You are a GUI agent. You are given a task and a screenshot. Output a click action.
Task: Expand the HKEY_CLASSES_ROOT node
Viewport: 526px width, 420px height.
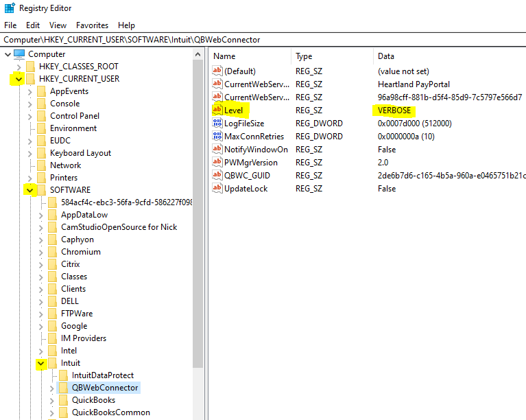(x=19, y=67)
